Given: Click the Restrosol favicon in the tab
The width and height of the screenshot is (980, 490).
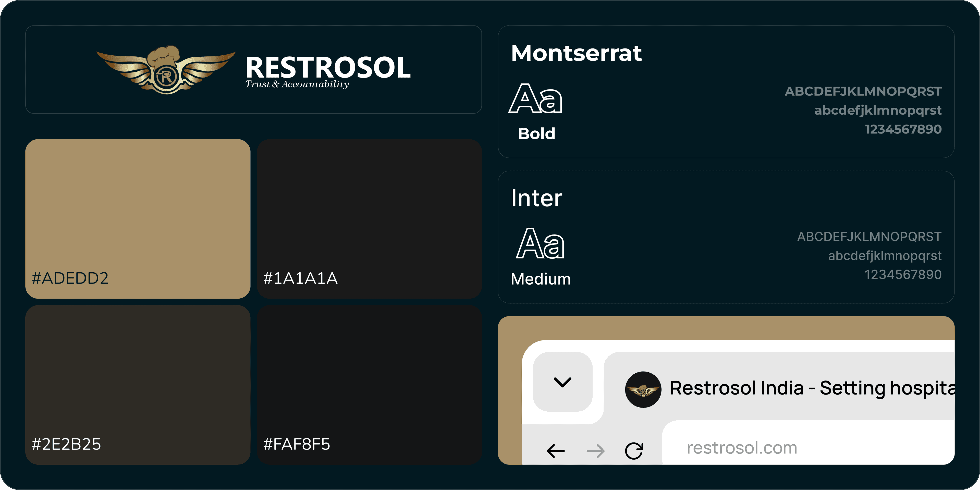Looking at the screenshot, I should [643, 389].
